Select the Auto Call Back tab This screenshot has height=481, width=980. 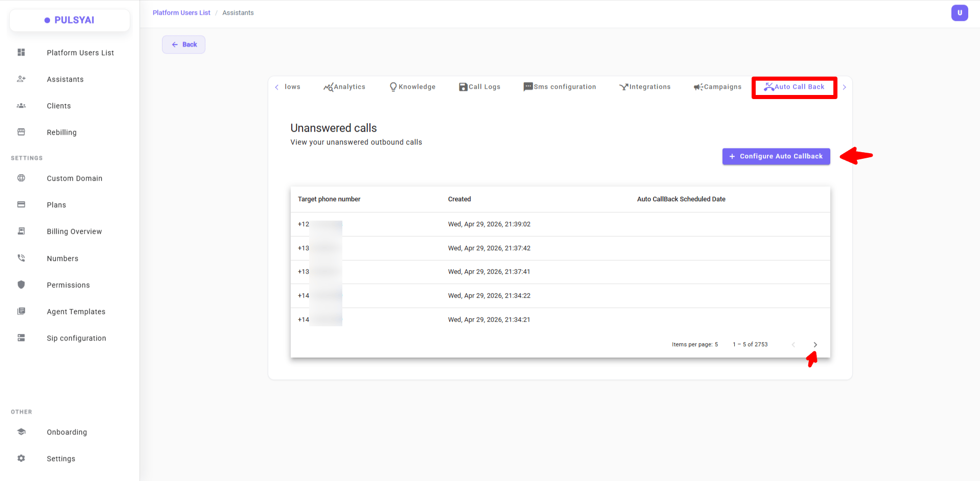[794, 87]
